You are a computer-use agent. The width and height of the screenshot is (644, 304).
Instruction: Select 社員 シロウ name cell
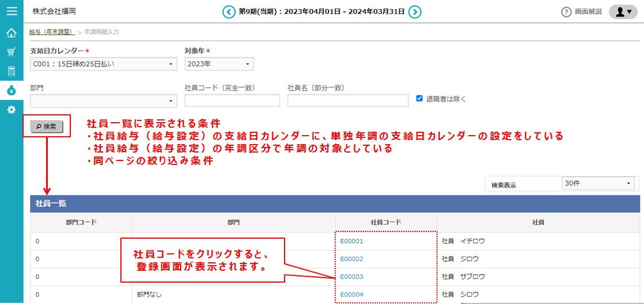coord(538,294)
